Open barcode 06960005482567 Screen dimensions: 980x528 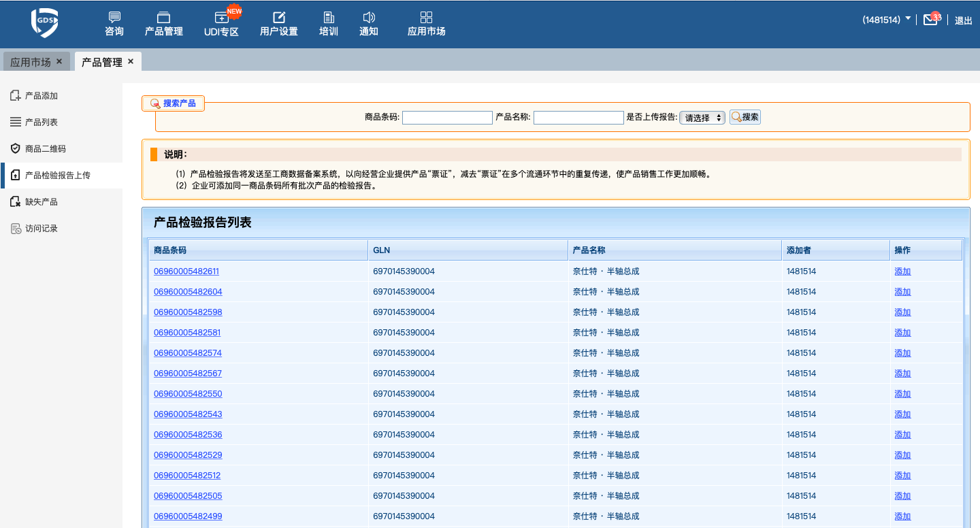click(188, 374)
